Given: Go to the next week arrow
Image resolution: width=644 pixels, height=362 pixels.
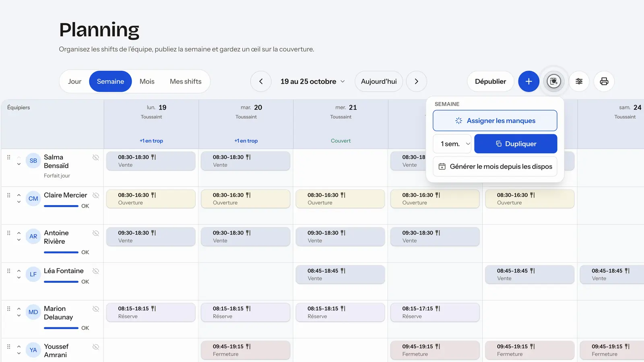Looking at the screenshot, I should pyautogui.click(x=417, y=81).
